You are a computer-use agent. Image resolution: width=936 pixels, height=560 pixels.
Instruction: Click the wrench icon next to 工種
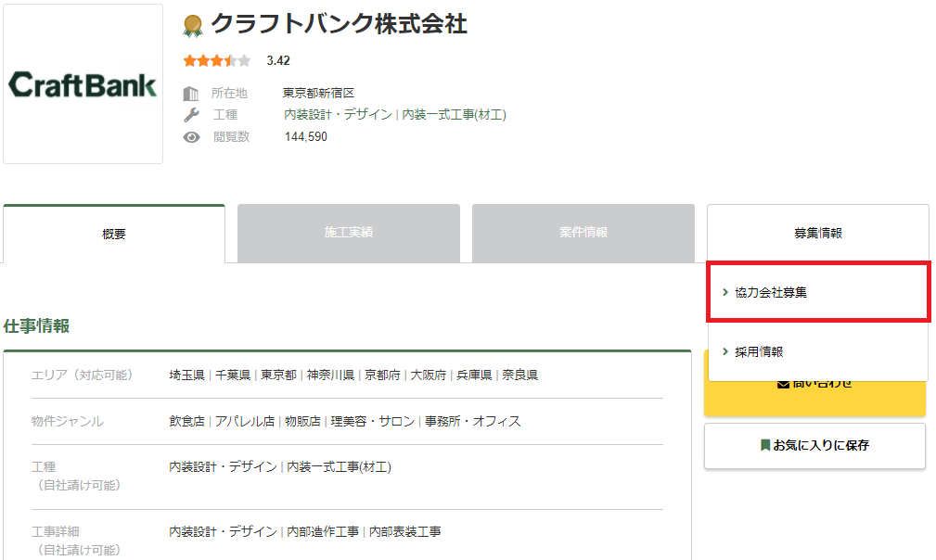[x=192, y=115]
